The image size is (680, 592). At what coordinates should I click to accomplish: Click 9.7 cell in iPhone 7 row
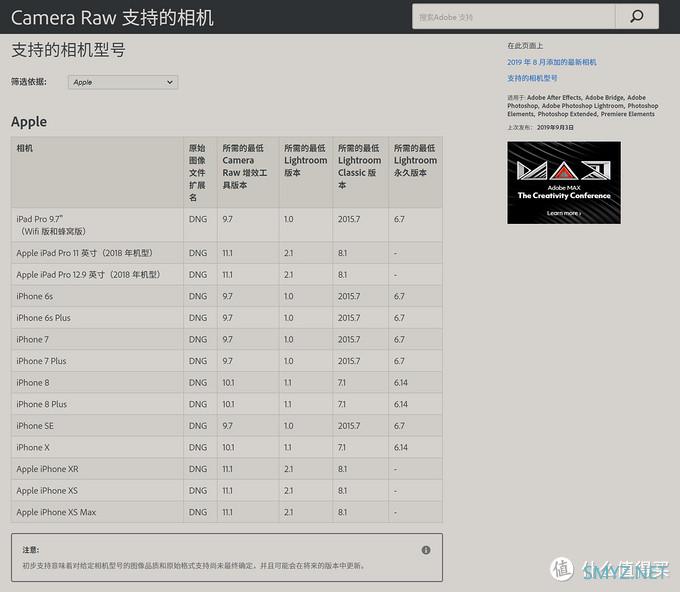(x=227, y=340)
